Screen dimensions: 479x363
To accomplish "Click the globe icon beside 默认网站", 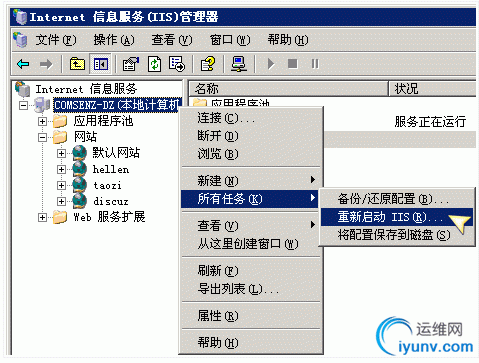I will click(80, 153).
